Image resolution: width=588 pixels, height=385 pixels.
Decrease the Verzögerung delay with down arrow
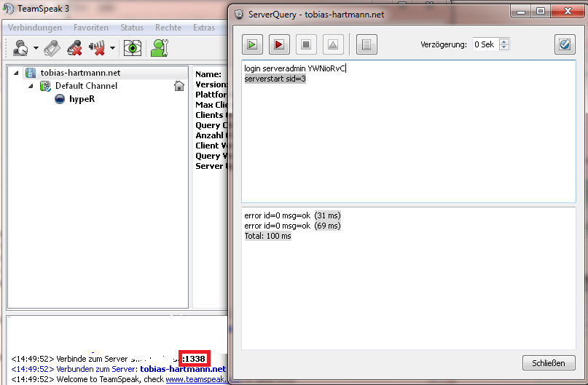504,47
